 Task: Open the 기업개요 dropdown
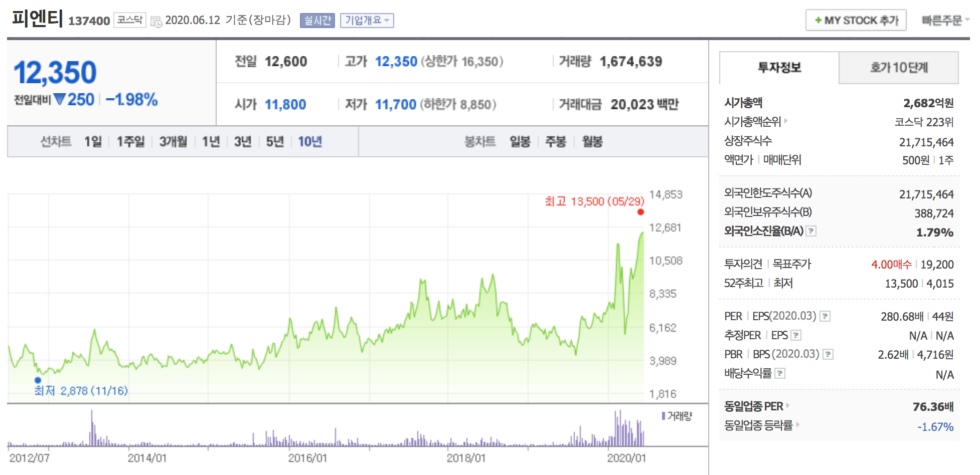[x=367, y=21]
